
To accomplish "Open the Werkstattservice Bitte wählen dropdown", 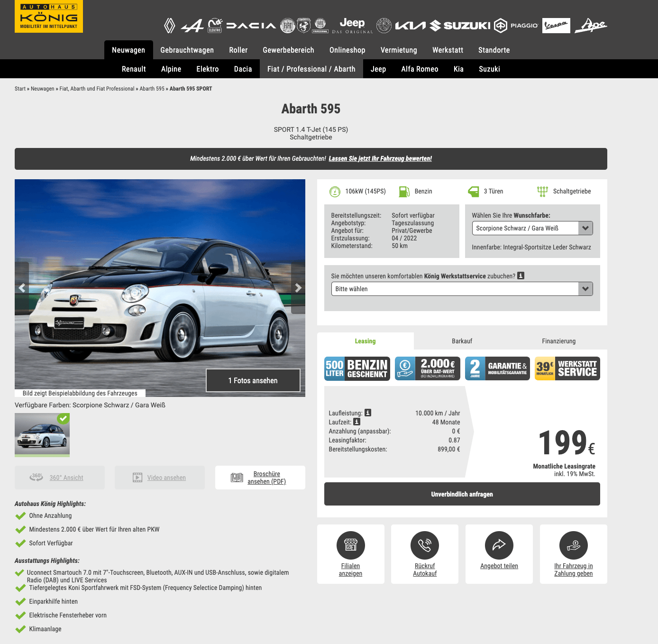I will coord(462,289).
